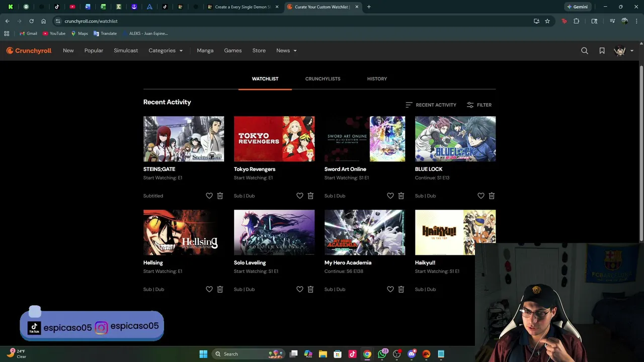Delete Tokyo Revengers from the watchlist
This screenshot has height=362, width=644.
coord(310,196)
